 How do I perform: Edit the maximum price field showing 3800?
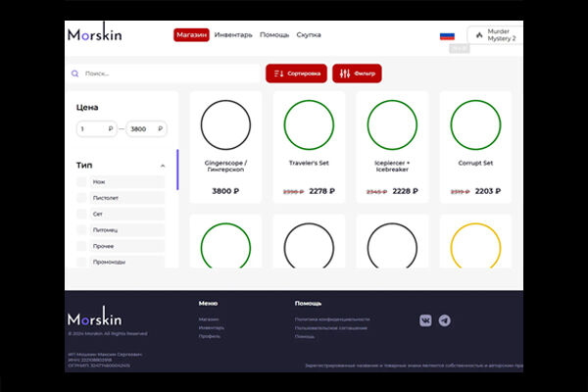[x=146, y=129]
